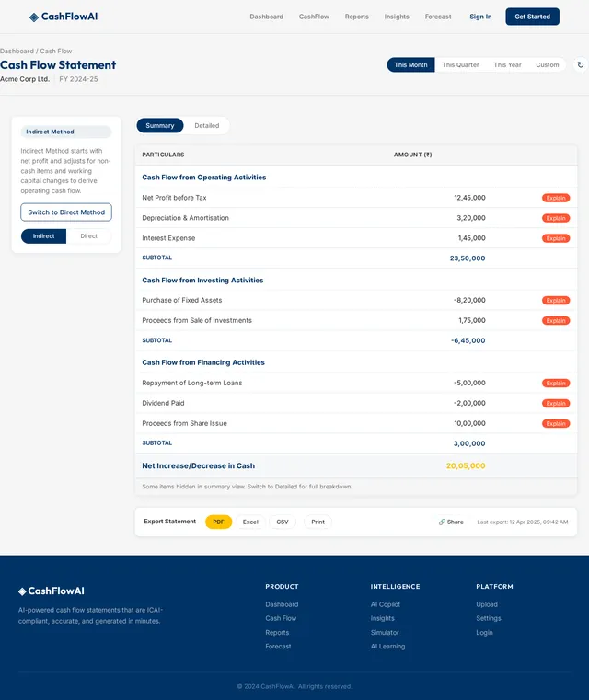Open footer Forecast link

click(x=278, y=647)
